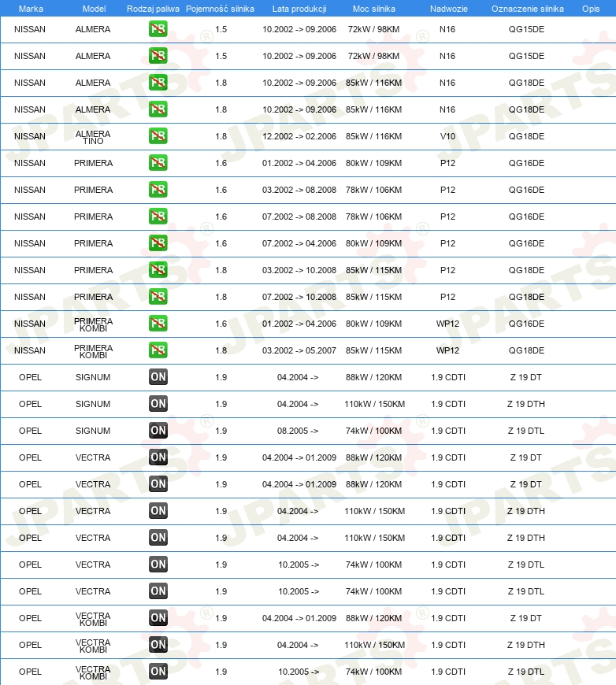Viewport: 616px width, 685px height.
Task: Click petrol icon in PRIMERA KOMBI 1.6 row
Action: 158,324
